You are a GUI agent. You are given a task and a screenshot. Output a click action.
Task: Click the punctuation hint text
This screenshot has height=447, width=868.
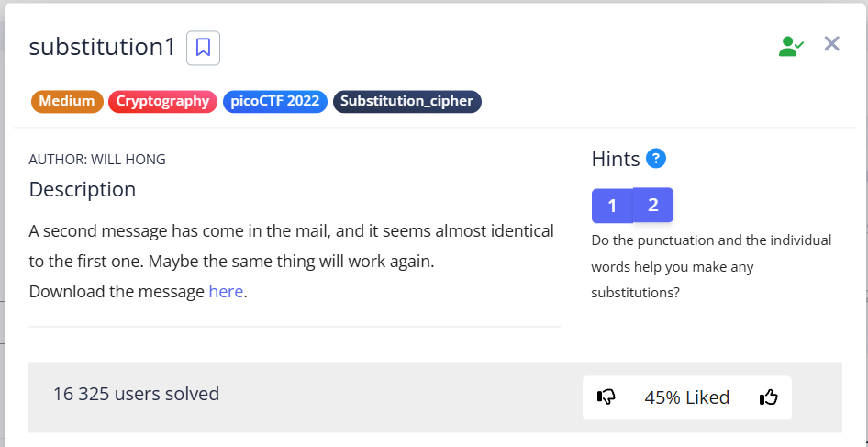711,266
